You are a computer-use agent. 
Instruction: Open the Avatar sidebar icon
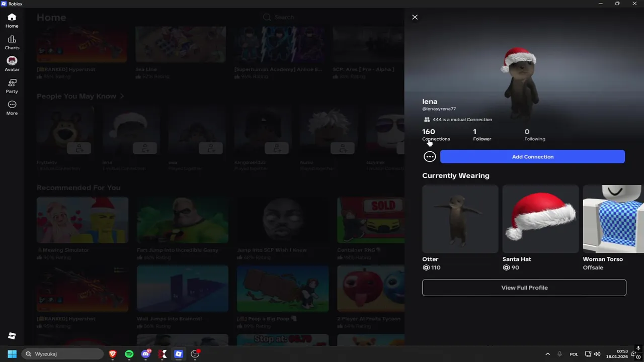click(12, 64)
